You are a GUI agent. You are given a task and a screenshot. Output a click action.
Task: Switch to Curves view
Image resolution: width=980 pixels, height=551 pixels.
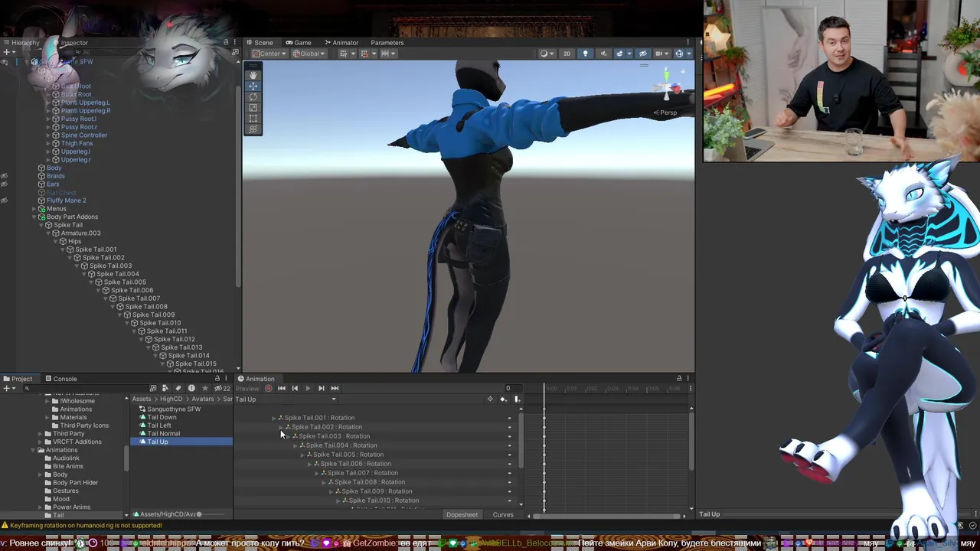coord(503,515)
